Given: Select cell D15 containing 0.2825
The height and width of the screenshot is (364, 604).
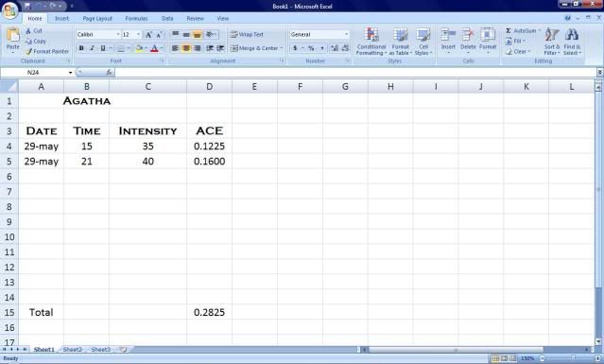Looking at the screenshot, I should (x=209, y=312).
